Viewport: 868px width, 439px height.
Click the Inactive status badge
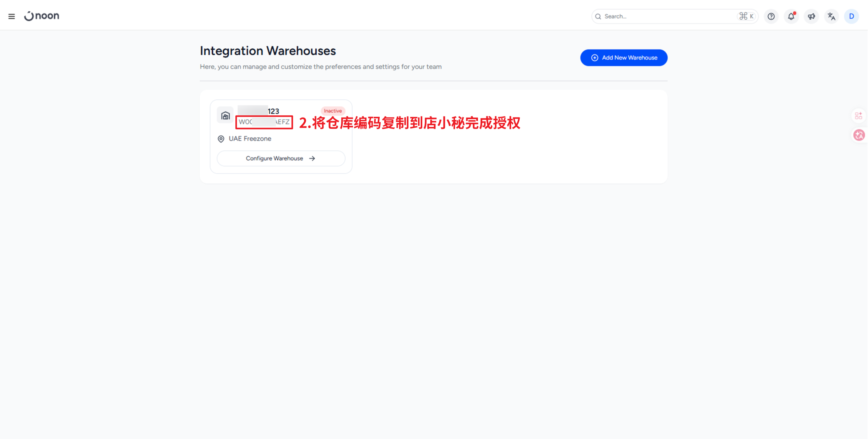click(x=332, y=111)
